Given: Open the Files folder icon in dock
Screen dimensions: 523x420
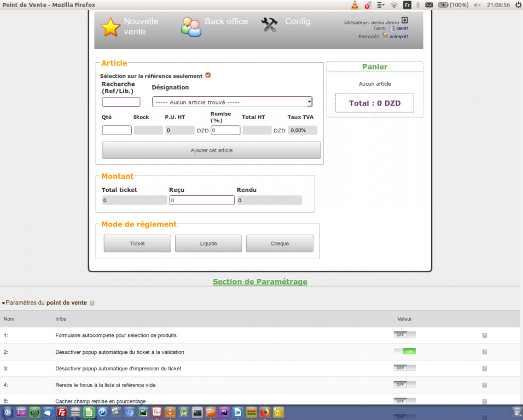Looking at the screenshot, I should (x=211, y=412).
